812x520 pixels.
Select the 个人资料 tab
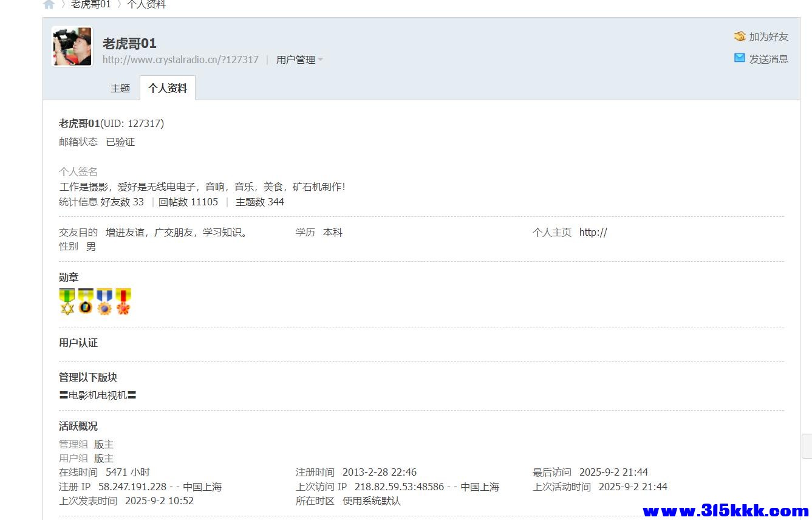point(168,88)
